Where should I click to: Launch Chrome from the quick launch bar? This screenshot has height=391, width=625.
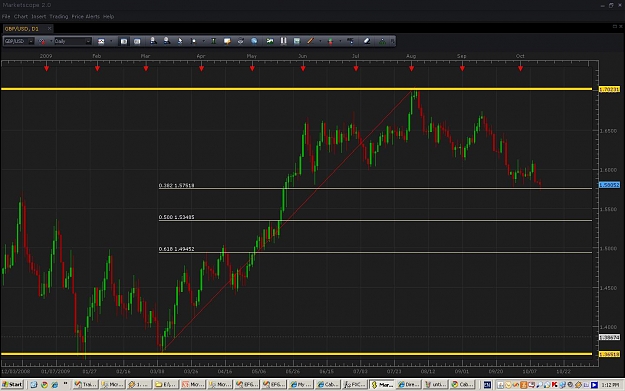[x=44, y=385]
